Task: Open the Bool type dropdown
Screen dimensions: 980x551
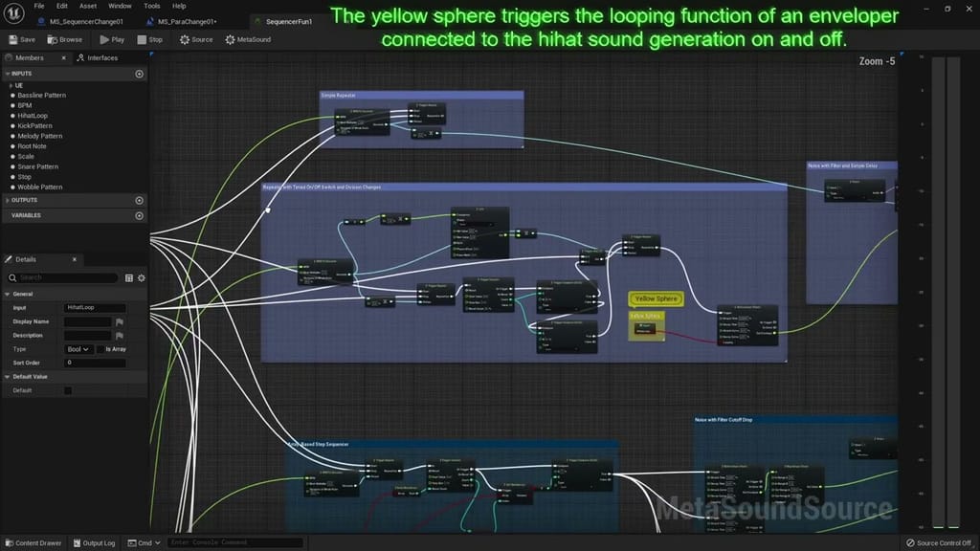Action: (x=78, y=349)
